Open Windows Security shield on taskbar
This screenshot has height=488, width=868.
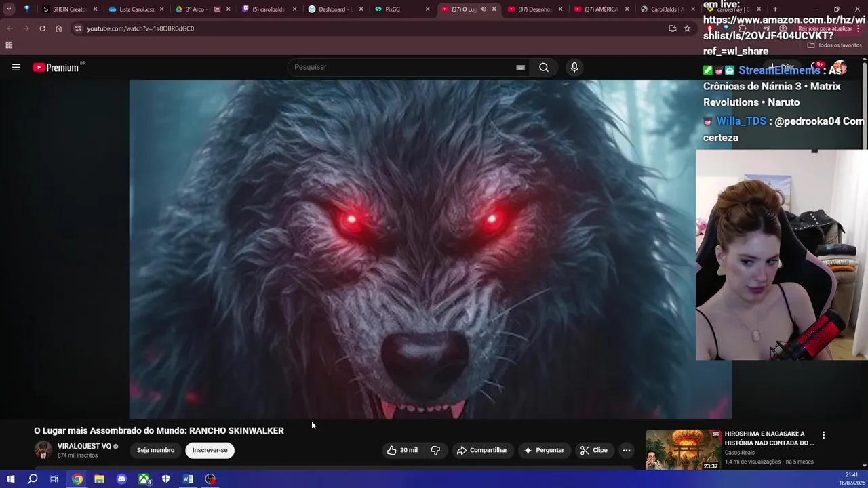(165, 479)
